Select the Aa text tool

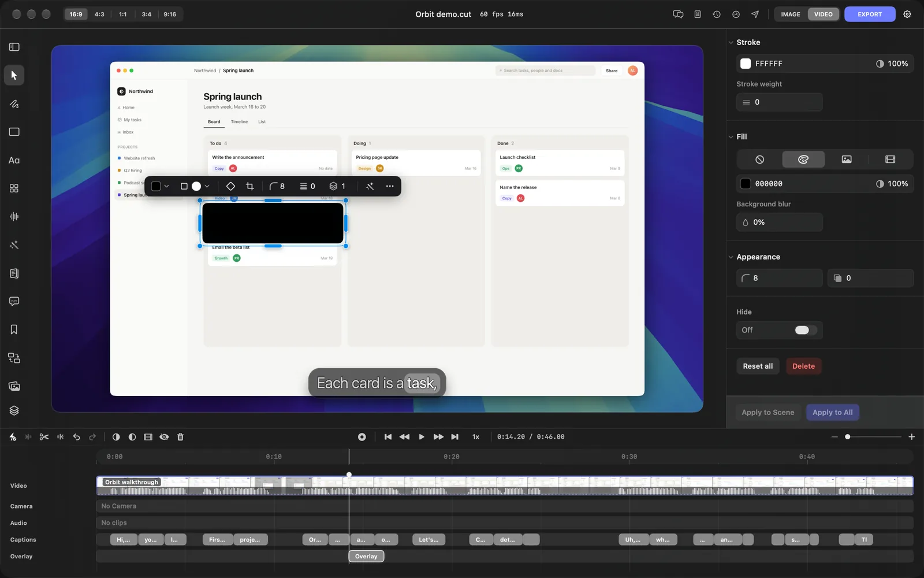[x=14, y=160]
